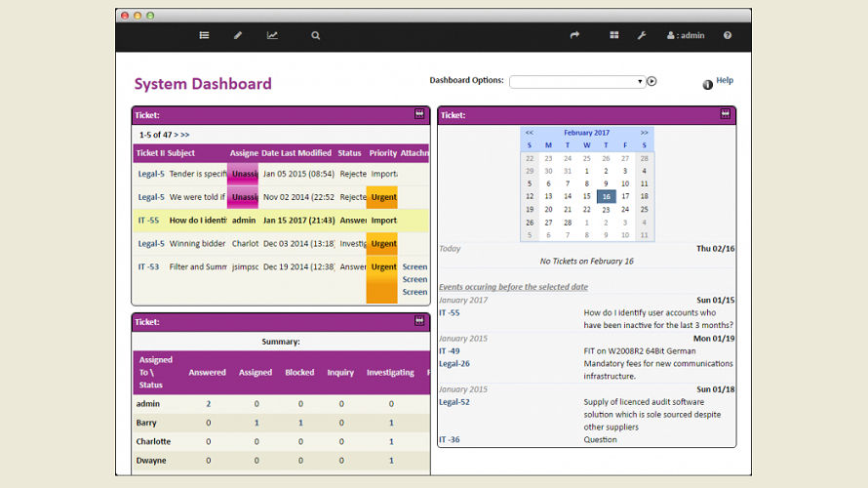The height and width of the screenshot is (488, 868).
Task: Open the list view icon in top toolbar
Action: tap(204, 35)
